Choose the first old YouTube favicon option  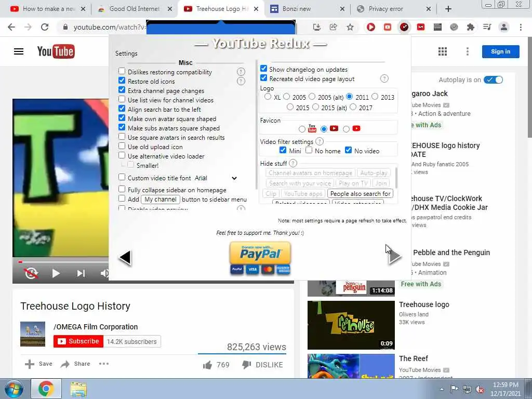click(302, 129)
